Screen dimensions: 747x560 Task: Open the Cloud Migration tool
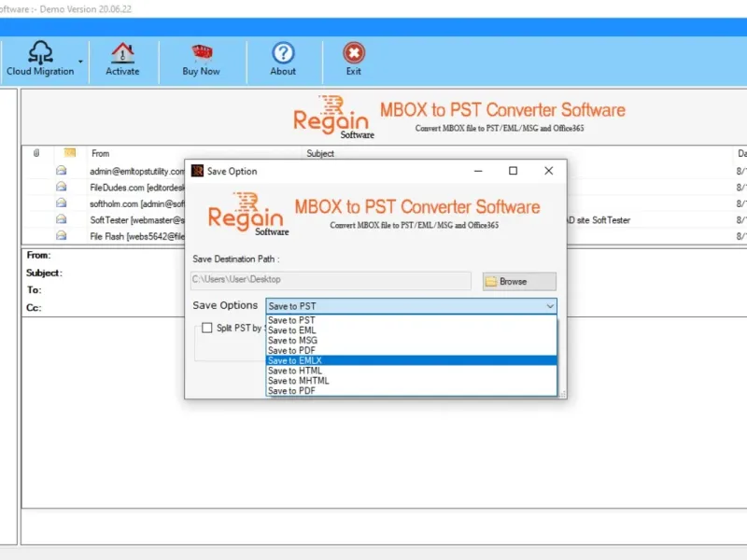[40, 59]
